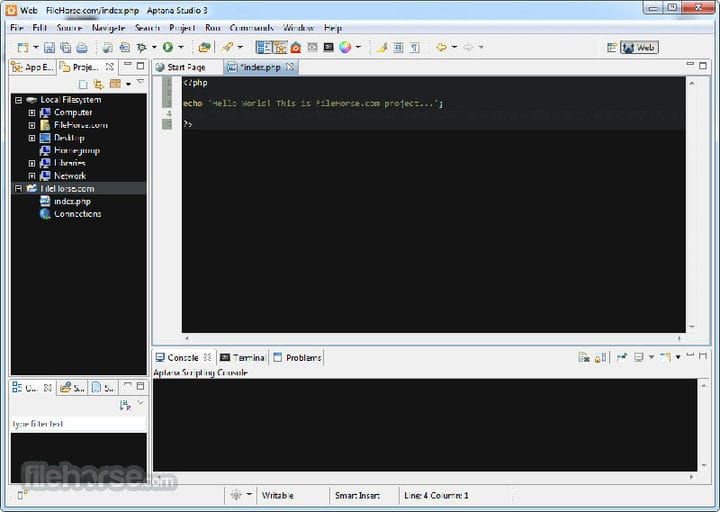Click the rocket deploy icon
Viewport: 720px width, 512px height.
(x=228, y=47)
